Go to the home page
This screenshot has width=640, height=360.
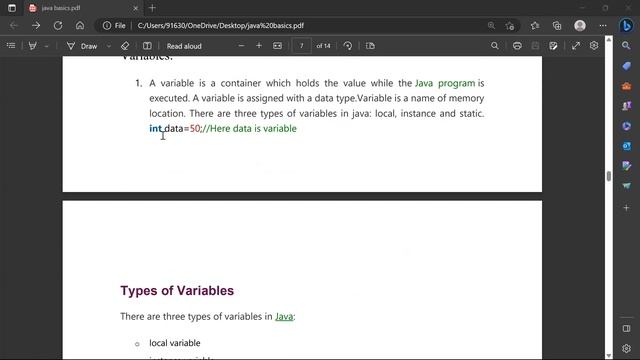[x=80, y=25]
